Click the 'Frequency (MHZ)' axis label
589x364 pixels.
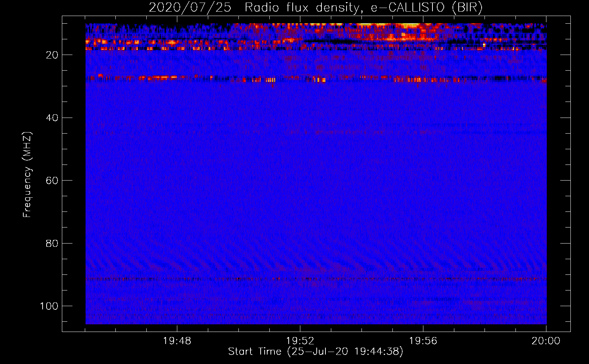(28, 175)
